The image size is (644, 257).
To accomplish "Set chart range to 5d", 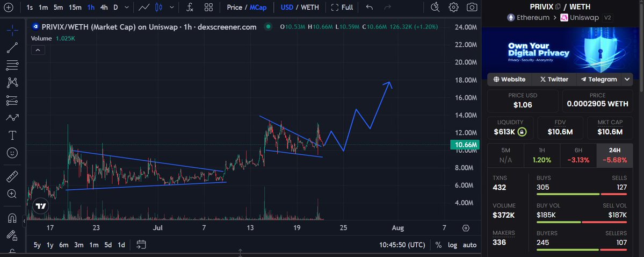I will tap(108, 245).
